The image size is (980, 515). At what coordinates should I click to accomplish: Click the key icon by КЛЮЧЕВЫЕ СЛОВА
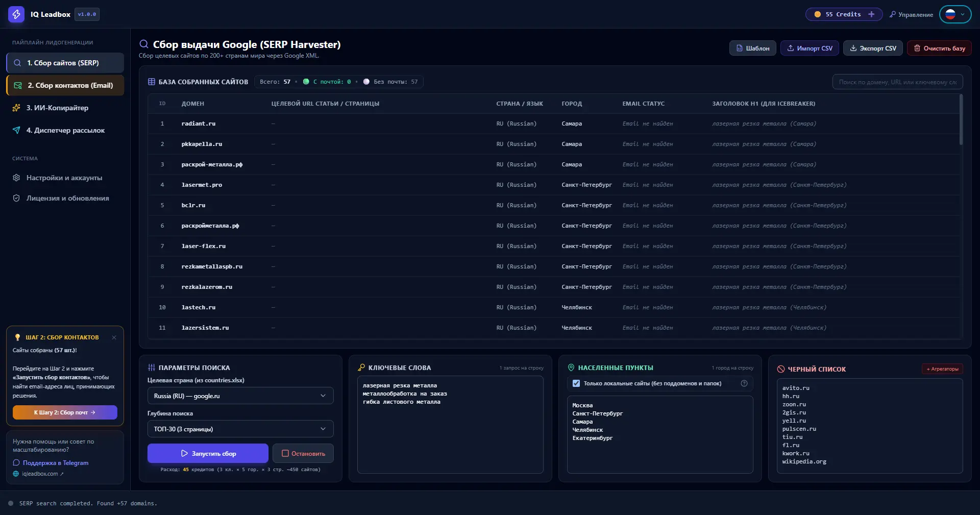[361, 367]
